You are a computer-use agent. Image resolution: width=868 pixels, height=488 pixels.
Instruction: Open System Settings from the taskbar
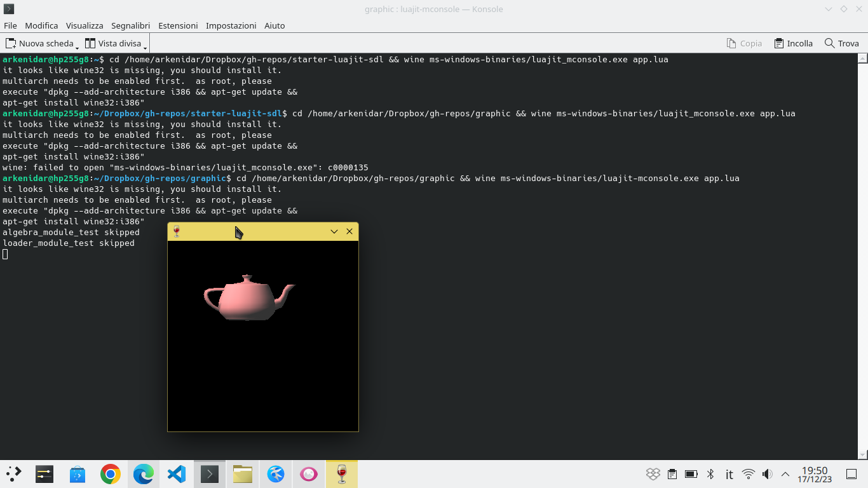(44, 474)
